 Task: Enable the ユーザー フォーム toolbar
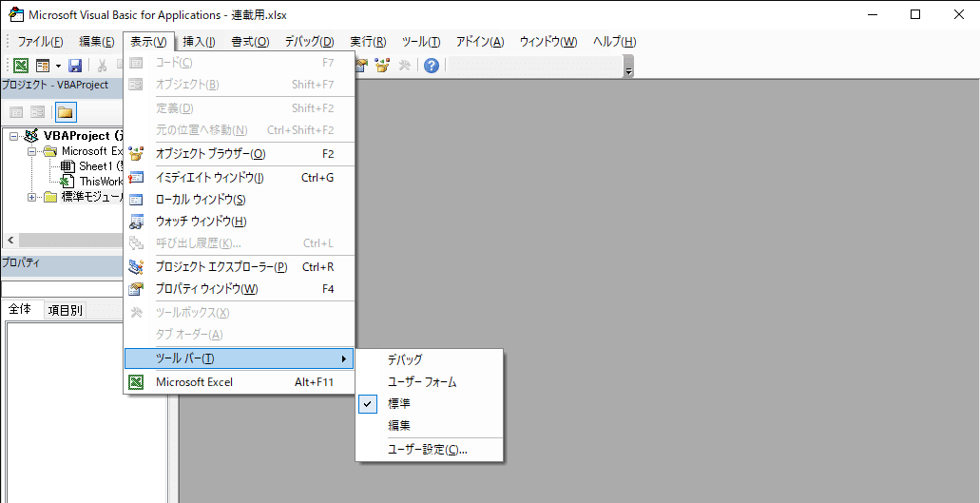(430, 382)
